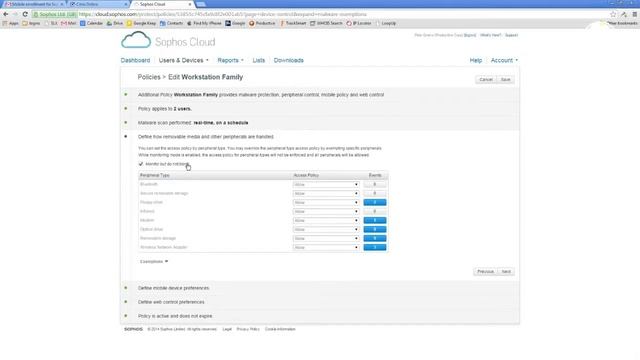Open the Chrome menu icon
640x360 pixels.
point(635,14)
